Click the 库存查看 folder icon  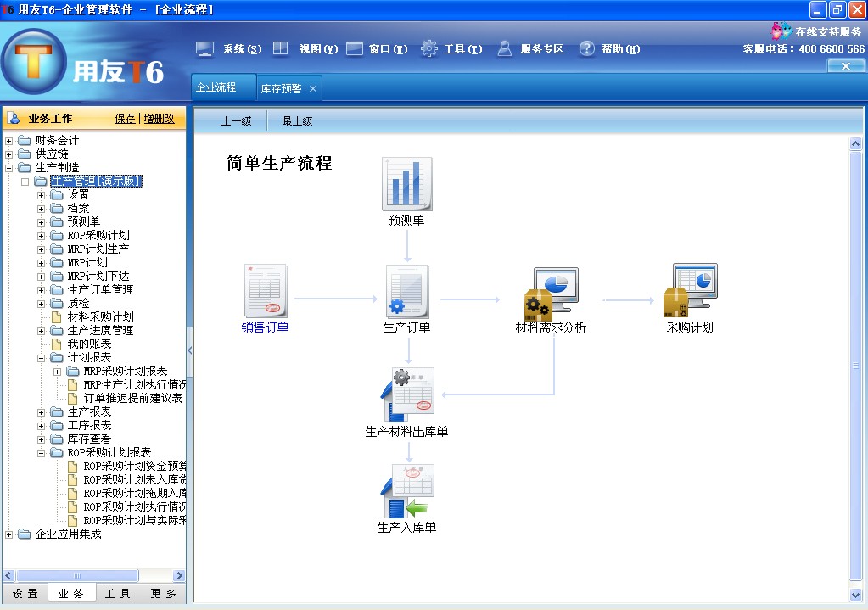(57, 439)
